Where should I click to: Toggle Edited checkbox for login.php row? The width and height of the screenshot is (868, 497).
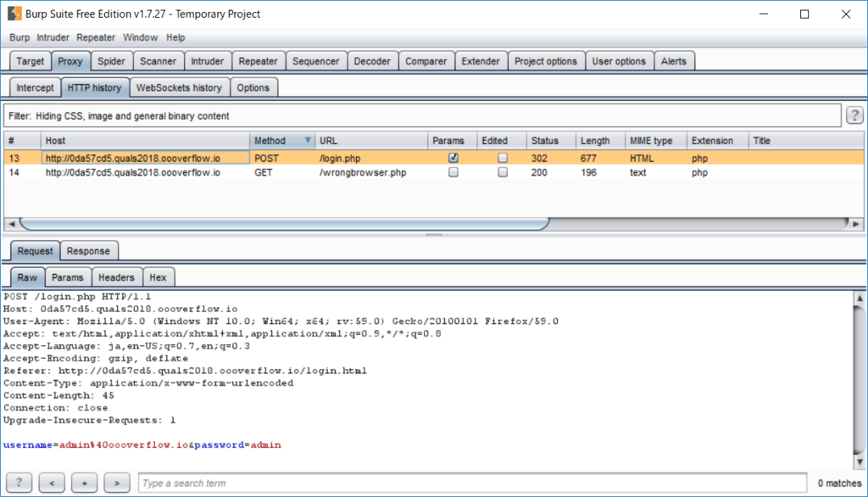pos(503,158)
